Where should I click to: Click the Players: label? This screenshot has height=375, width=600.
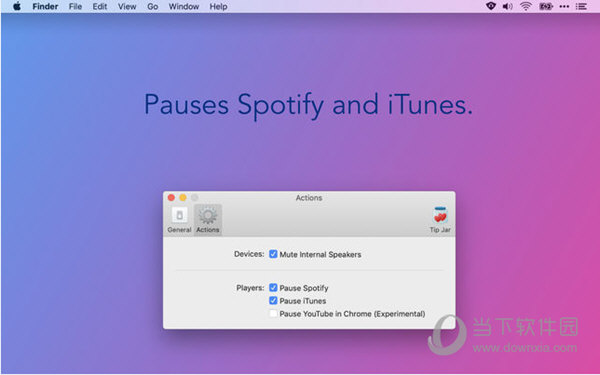(x=250, y=288)
